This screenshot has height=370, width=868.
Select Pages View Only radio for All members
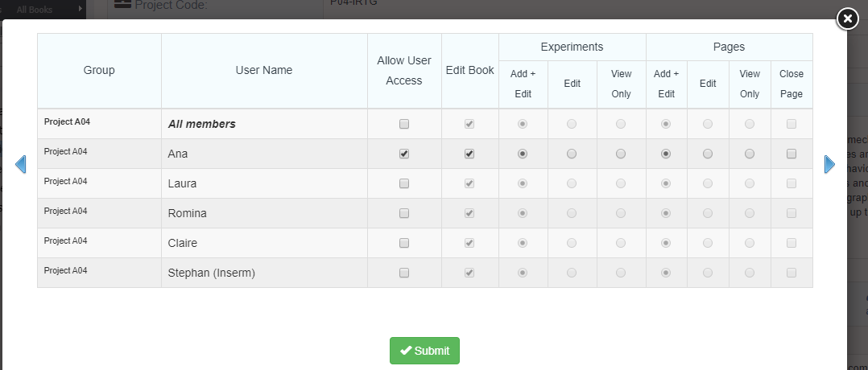pyautogui.click(x=750, y=124)
